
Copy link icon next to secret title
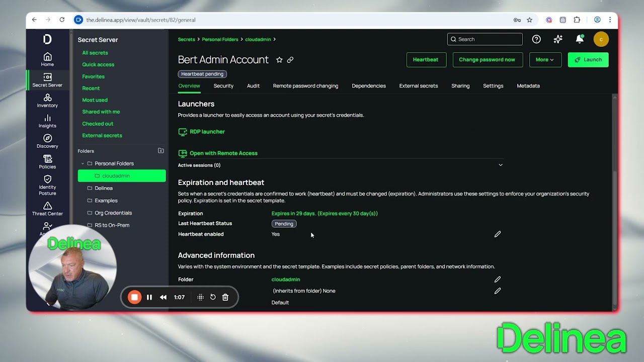290,60
